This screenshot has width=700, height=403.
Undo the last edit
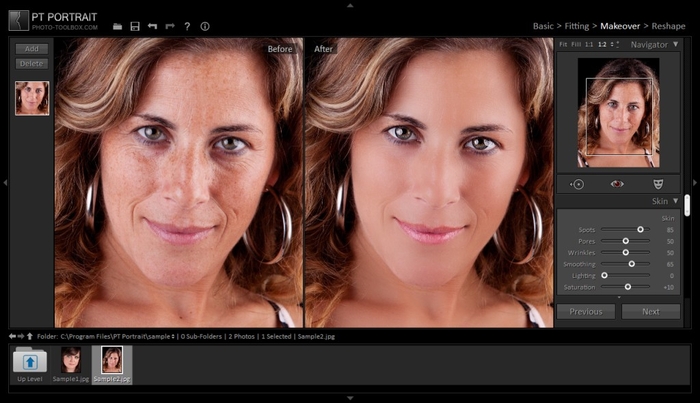click(x=152, y=26)
